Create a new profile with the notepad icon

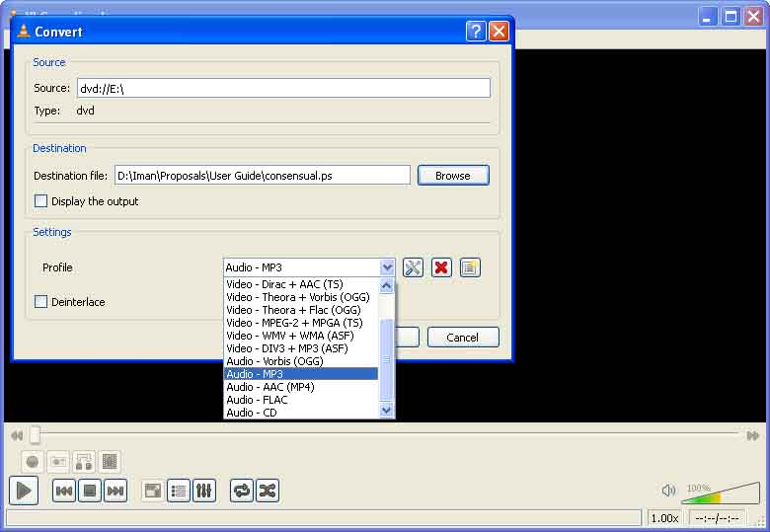470,267
